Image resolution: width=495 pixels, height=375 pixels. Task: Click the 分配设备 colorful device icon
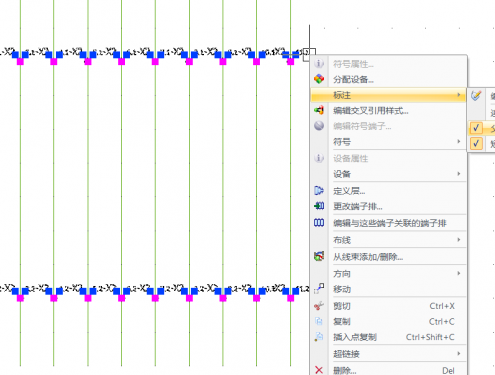point(319,79)
